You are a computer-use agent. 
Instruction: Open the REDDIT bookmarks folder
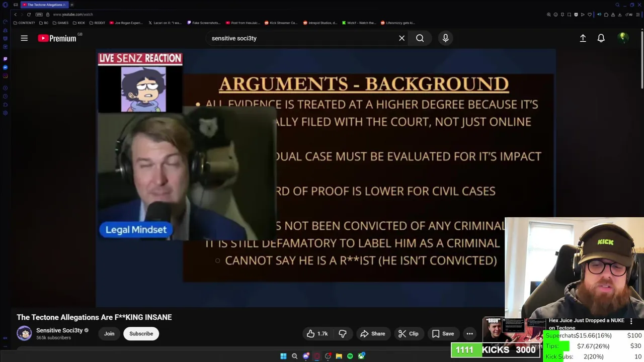(x=97, y=23)
